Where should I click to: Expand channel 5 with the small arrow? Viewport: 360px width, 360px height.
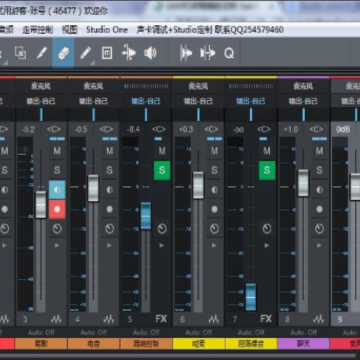162,245
